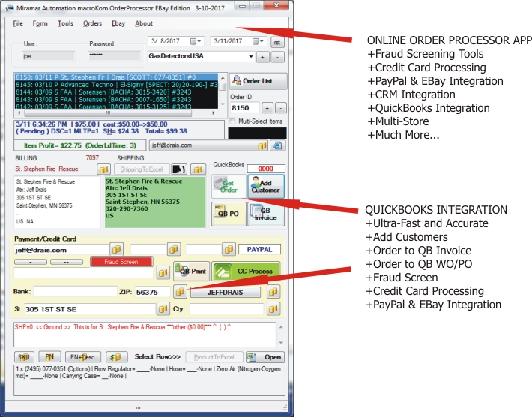Copy the jeff@drais.com customer email field
The image size is (532, 417).
(262, 145)
